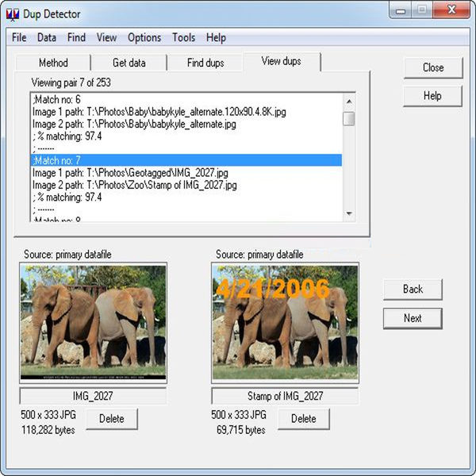
Task: Open the View menu
Action: (x=106, y=37)
